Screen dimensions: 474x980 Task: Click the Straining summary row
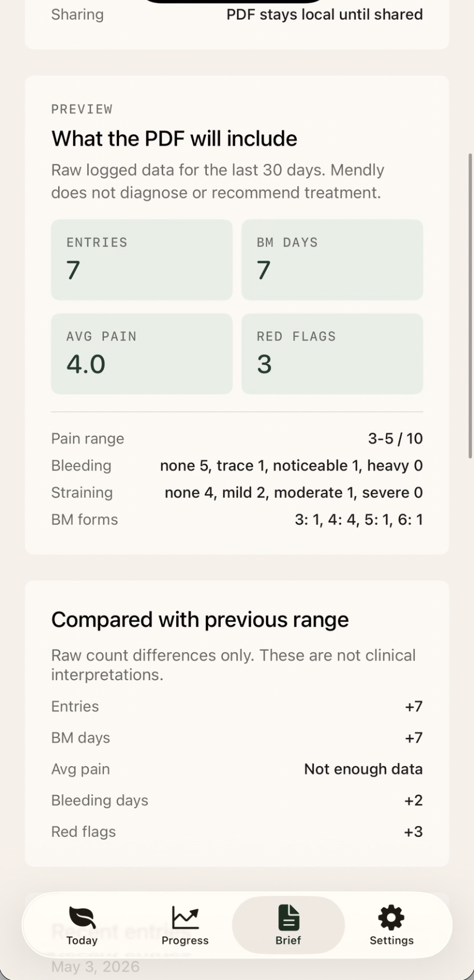[x=237, y=492]
